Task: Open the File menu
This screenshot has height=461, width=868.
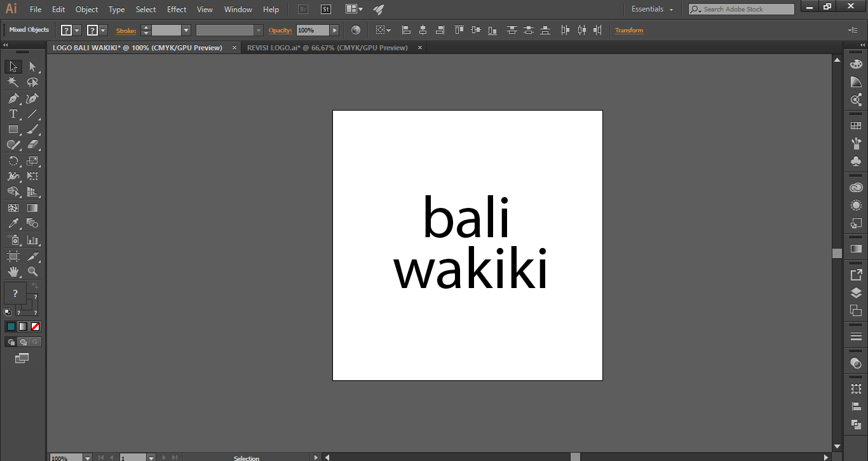Action: tap(36, 10)
